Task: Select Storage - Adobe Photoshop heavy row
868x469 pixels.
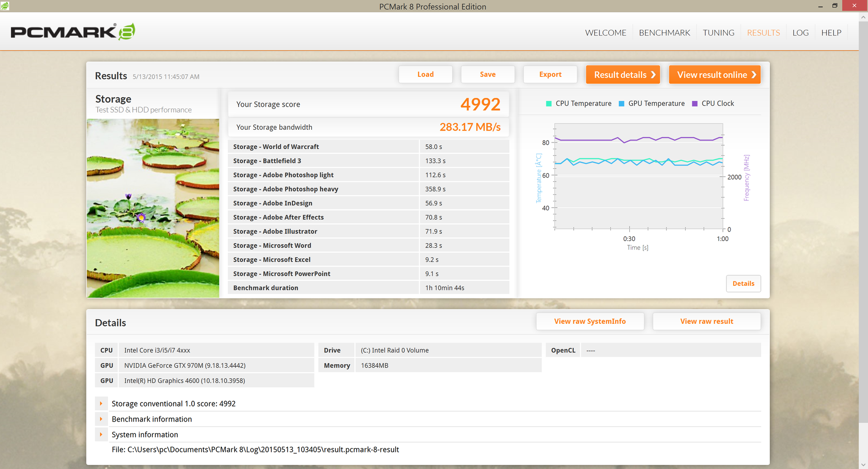Action: click(x=368, y=189)
